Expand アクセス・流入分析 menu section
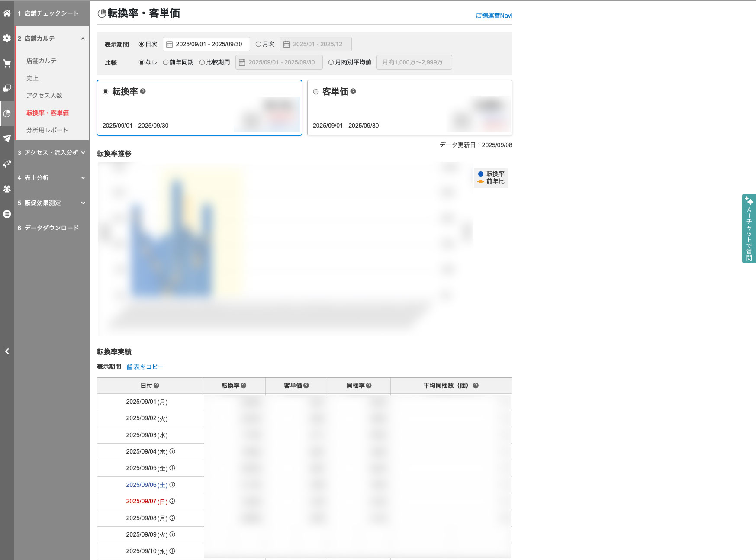 (x=51, y=153)
